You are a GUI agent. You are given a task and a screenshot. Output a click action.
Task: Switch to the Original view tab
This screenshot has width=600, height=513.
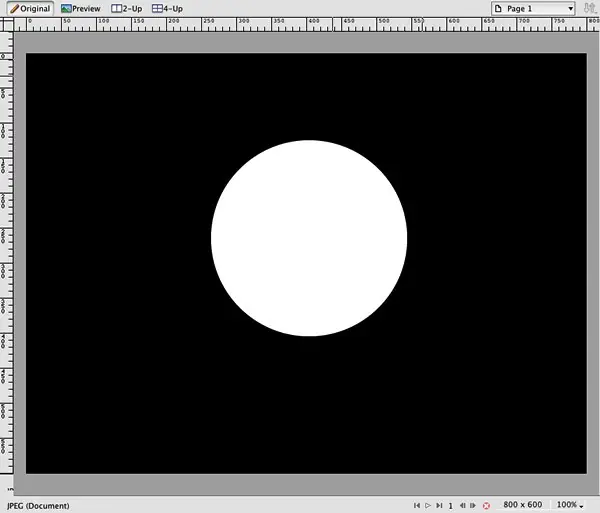[32, 8]
